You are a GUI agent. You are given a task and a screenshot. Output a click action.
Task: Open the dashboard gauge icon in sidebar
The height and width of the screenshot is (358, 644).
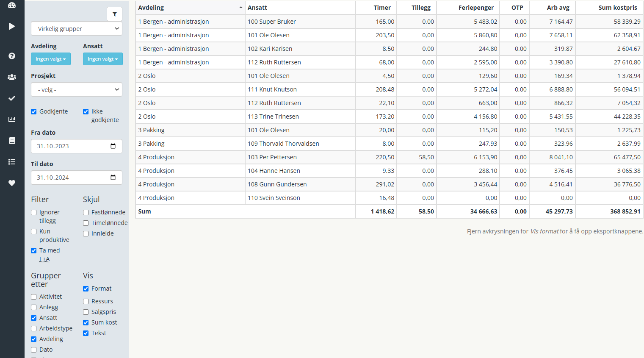(12, 5)
